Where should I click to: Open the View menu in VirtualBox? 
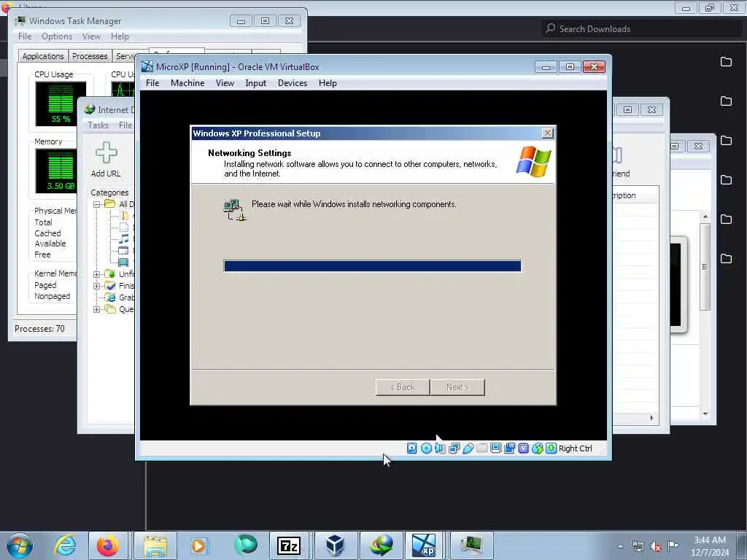(225, 83)
